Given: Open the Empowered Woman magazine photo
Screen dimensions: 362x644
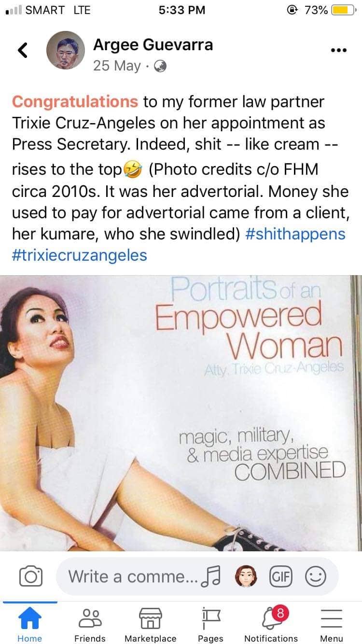Looking at the screenshot, I should pyautogui.click(x=181, y=413).
